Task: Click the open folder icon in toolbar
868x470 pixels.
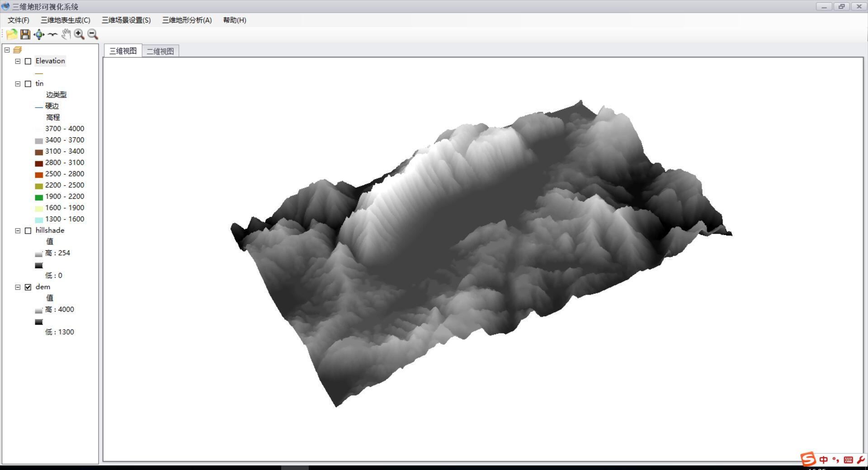Action: pos(12,34)
